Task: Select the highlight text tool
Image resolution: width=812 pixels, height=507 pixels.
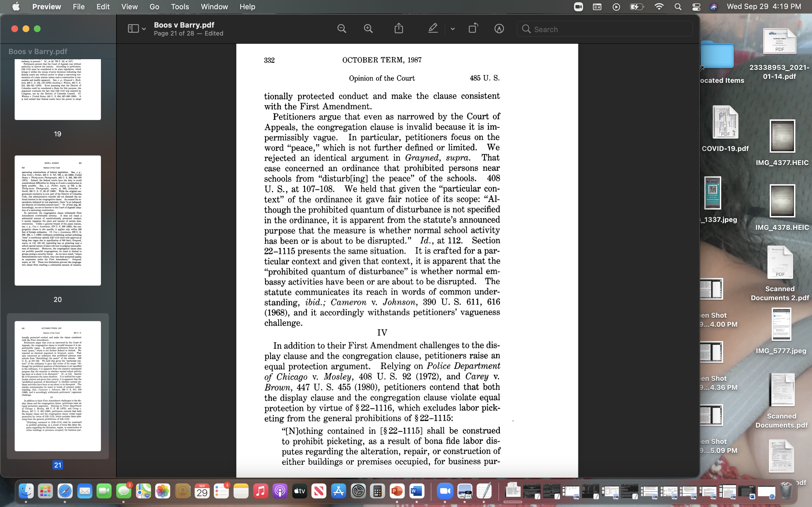Action: 433,28
